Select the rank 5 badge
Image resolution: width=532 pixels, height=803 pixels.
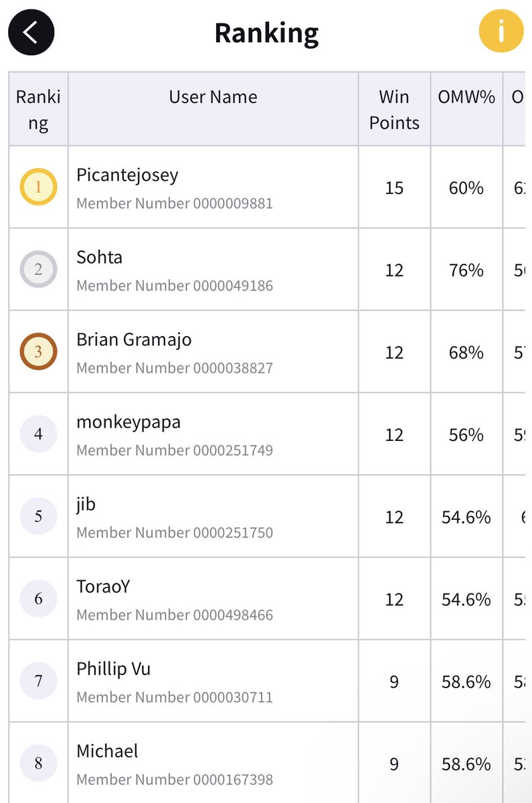pyautogui.click(x=38, y=517)
